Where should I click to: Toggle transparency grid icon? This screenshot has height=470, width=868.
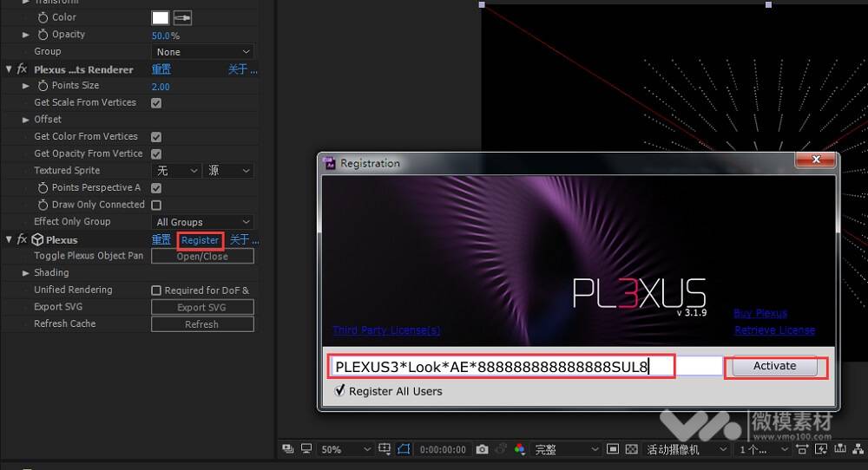632,449
